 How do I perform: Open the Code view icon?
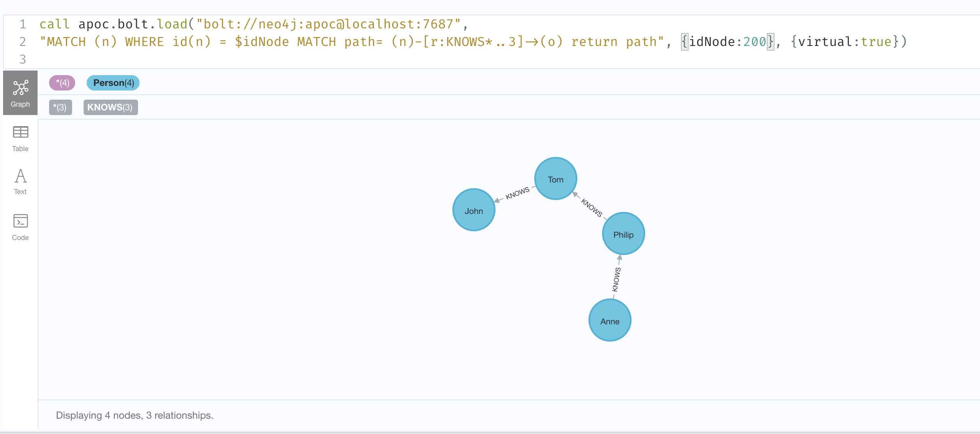20,227
